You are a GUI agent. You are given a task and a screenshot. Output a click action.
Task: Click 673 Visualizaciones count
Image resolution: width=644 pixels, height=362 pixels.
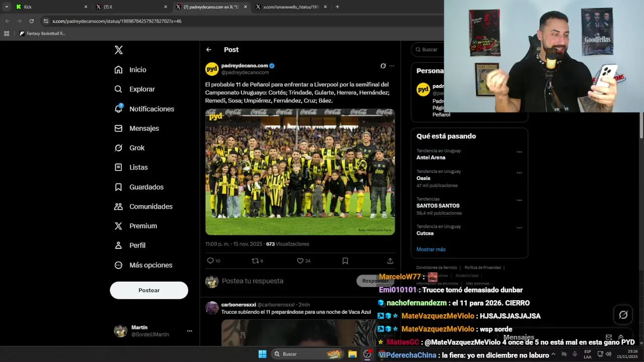(288, 244)
